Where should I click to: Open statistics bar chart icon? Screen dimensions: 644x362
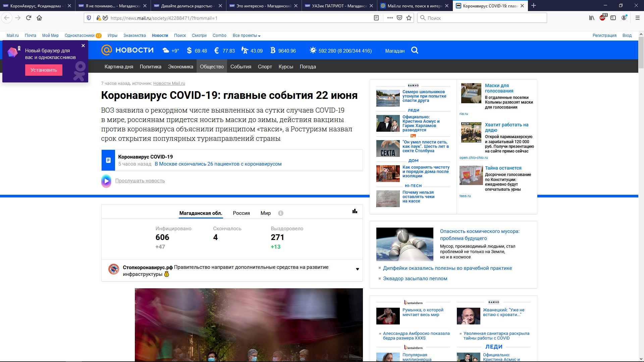pos(355,211)
